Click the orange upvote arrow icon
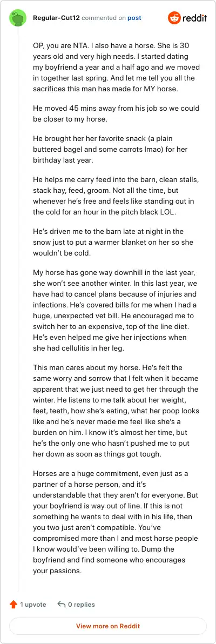 pyautogui.click(x=13, y=604)
